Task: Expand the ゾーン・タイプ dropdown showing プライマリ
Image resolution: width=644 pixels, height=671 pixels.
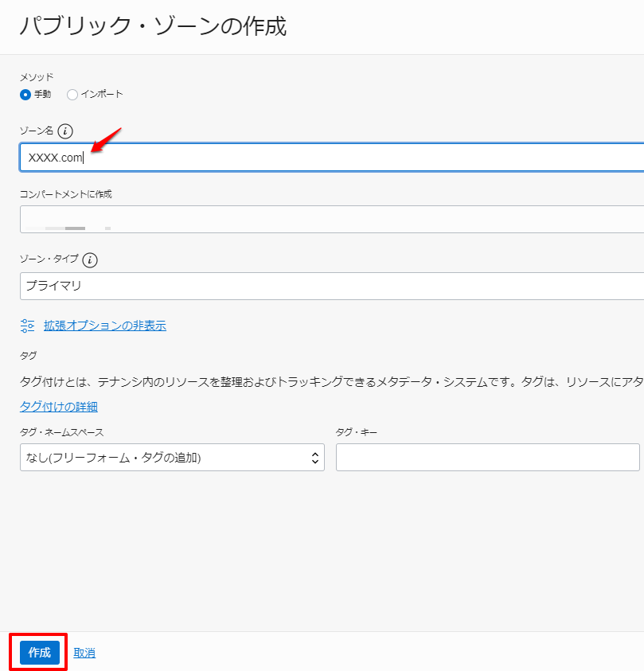Action: (318, 286)
